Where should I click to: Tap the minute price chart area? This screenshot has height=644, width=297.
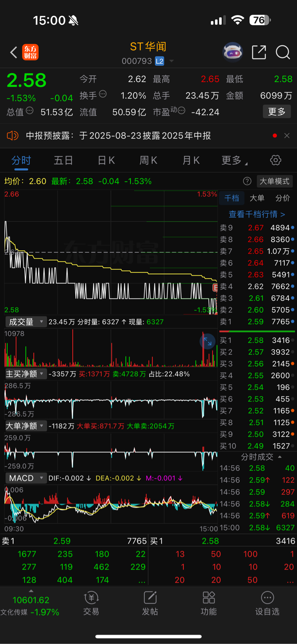point(111,252)
